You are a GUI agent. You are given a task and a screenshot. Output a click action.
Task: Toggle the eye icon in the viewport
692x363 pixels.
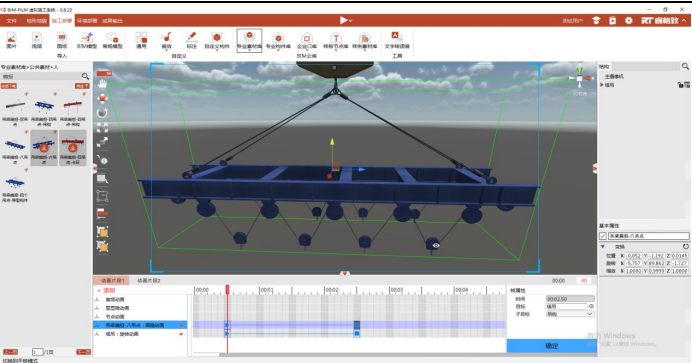[436, 246]
